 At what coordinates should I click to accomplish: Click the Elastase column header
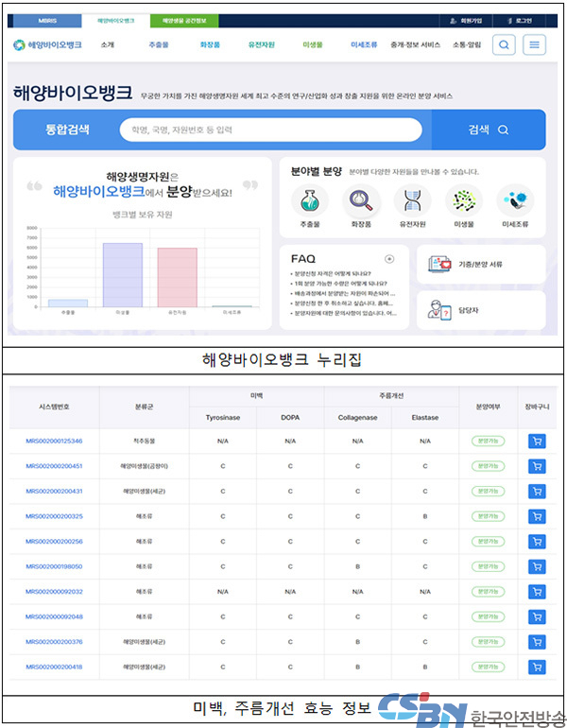pyautogui.click(x=425, y=418)
